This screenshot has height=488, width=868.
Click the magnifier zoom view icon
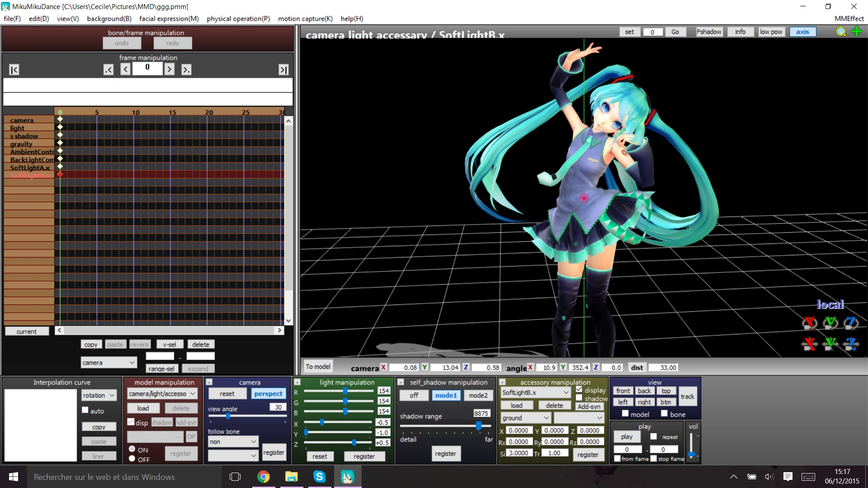pyautogui.click(x=841, y=32)
